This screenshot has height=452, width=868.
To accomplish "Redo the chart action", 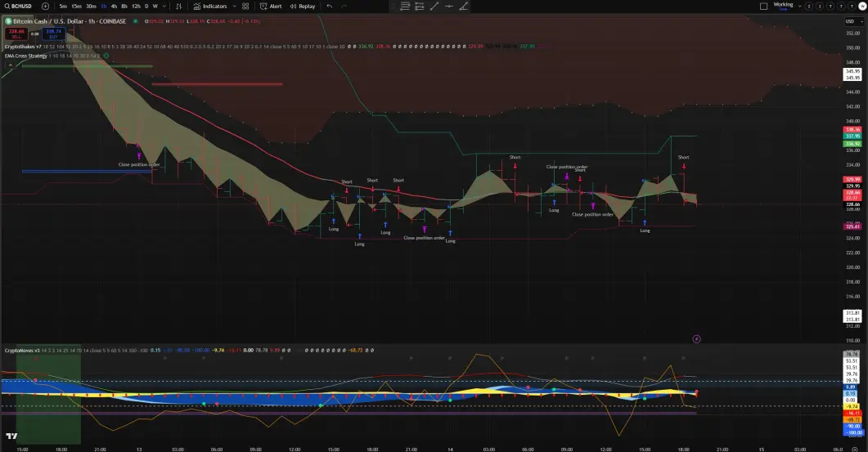I will point(344,6).
